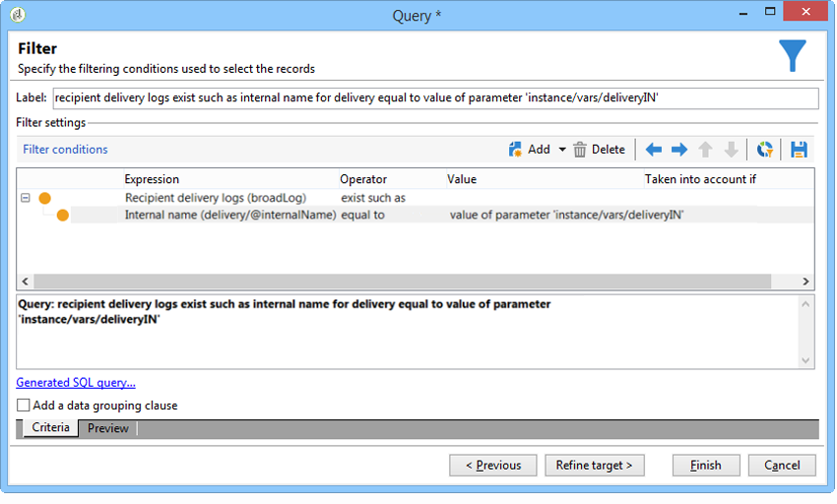The width and height of the screenshot is (837, 504).
Task: Click orange dot of Internal name row
Action: tap(62, 216)
